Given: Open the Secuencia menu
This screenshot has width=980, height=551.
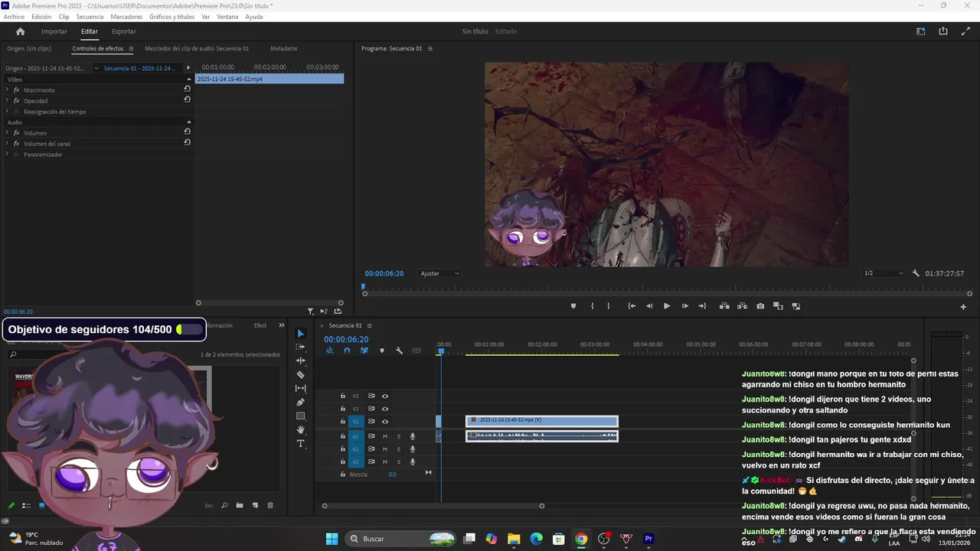Looking at the screenshot, I should click(90, 16).
